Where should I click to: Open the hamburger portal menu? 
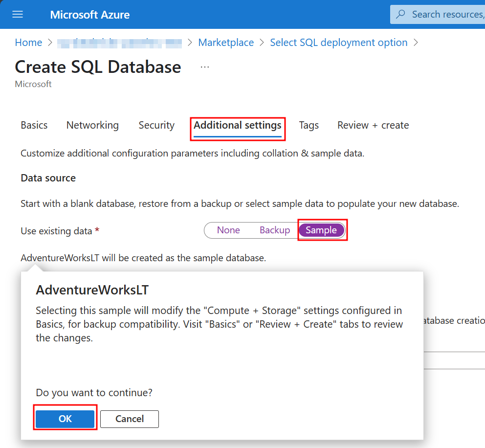tap(18, 14)
